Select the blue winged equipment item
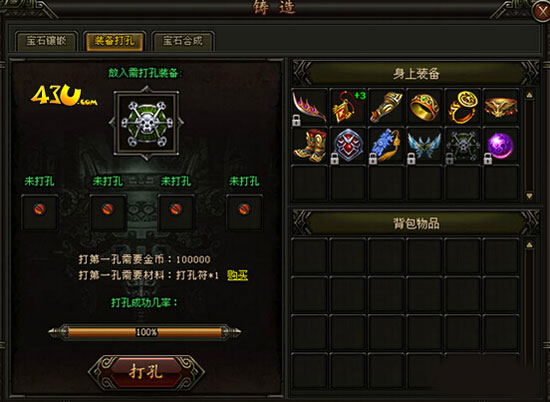Viewport: 550px width, 402px height. [424, 146]
